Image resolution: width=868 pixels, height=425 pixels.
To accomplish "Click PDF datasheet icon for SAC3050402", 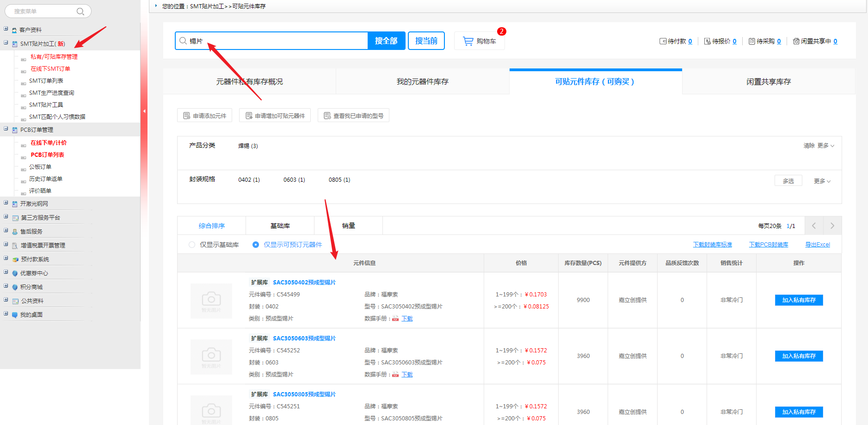I will 395,319.
